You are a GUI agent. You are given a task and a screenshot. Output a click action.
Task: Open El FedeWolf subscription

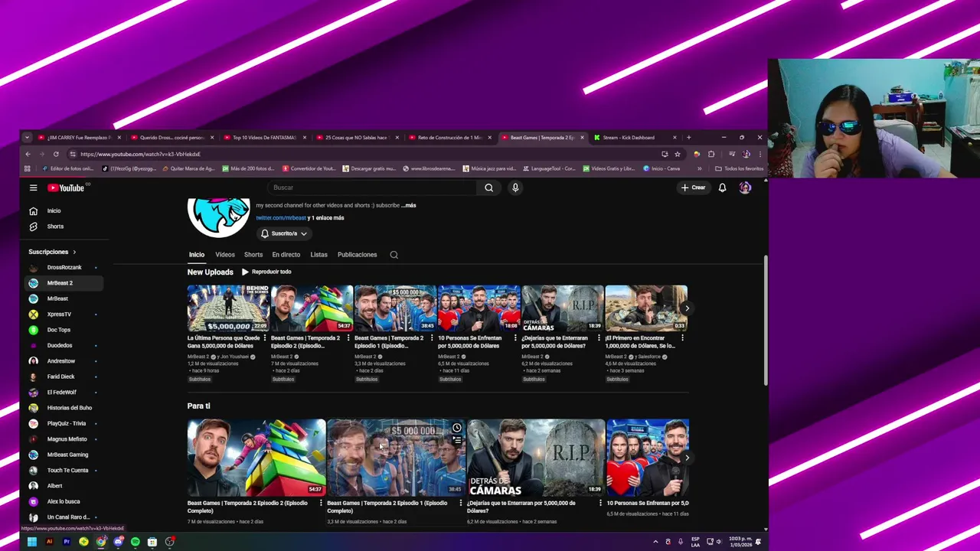[x=63, y=392]
